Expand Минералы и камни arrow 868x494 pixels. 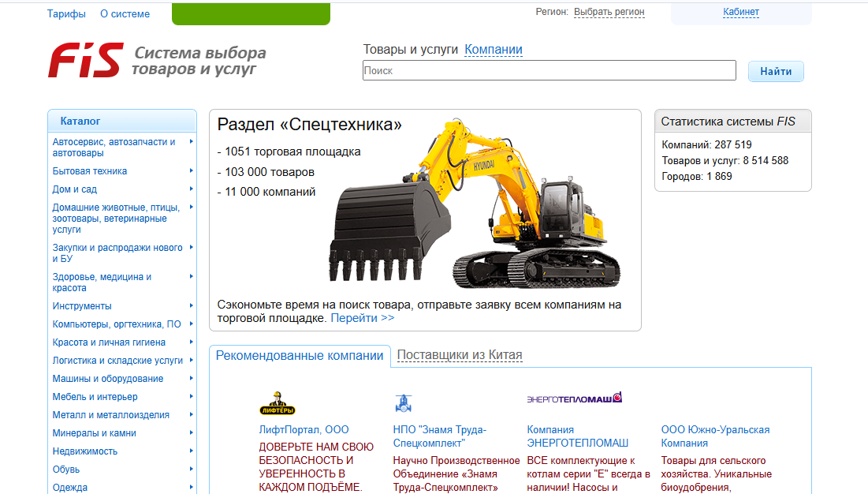coord(191,432)
